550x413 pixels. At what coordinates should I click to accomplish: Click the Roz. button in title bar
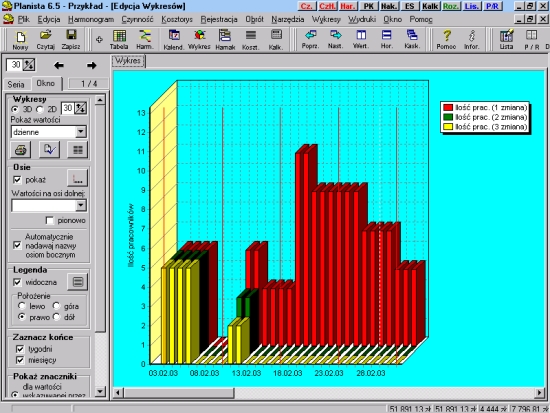(451, 6)
